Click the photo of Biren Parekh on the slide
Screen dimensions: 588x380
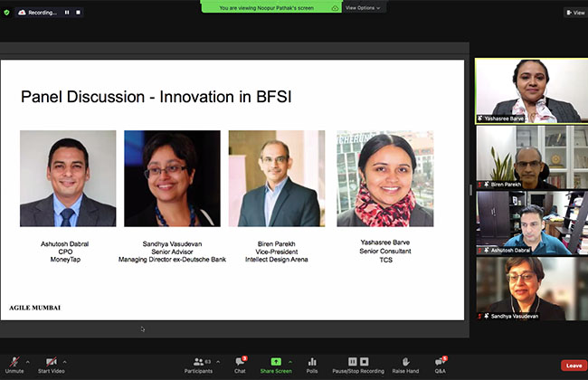click(277, 178)
